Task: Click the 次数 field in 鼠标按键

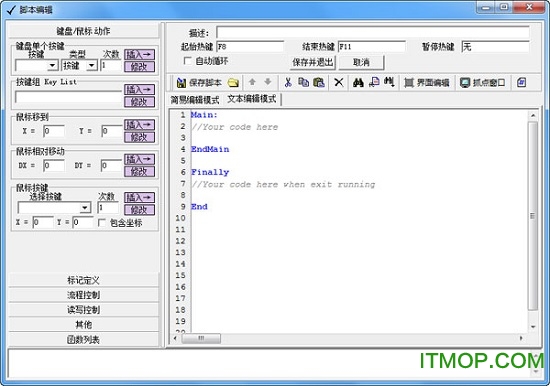Action: click(x=108, y=208)
